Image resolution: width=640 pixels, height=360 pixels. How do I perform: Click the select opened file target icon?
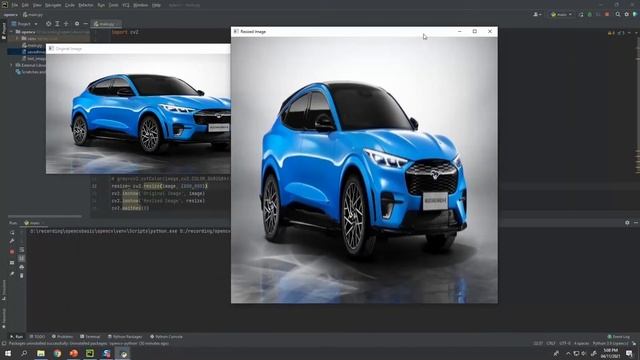(49, 24)
